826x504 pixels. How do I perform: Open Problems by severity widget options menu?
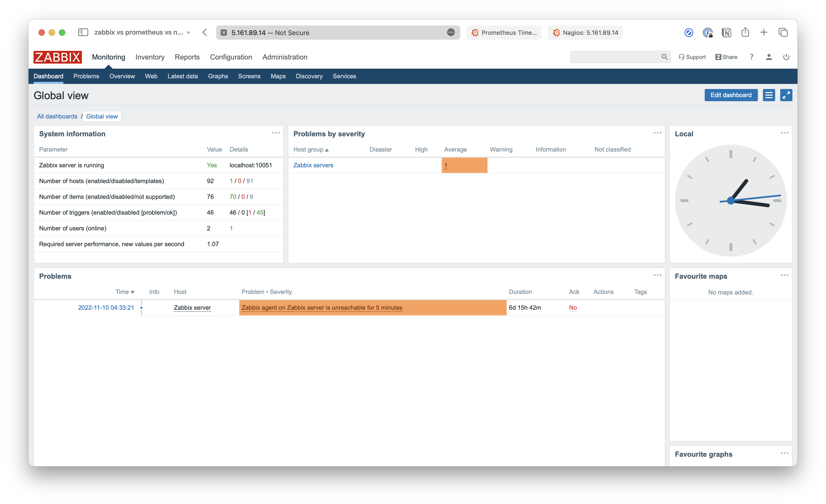coord(657,133)
